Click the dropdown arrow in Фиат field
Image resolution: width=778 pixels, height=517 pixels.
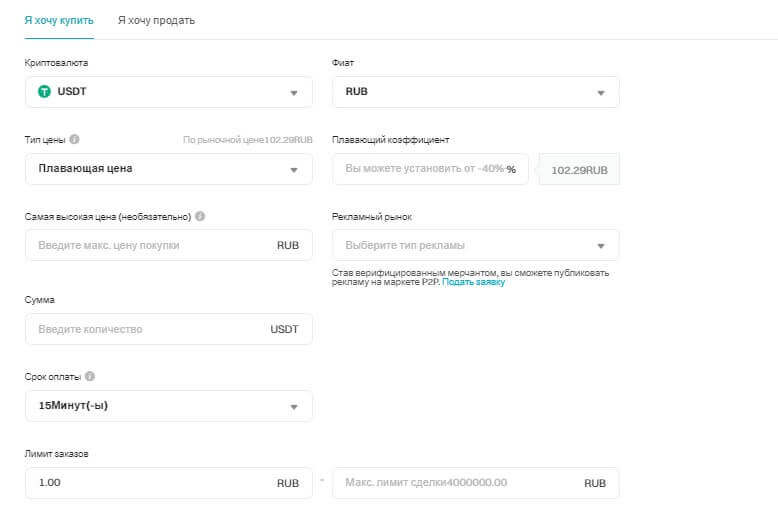601,93
